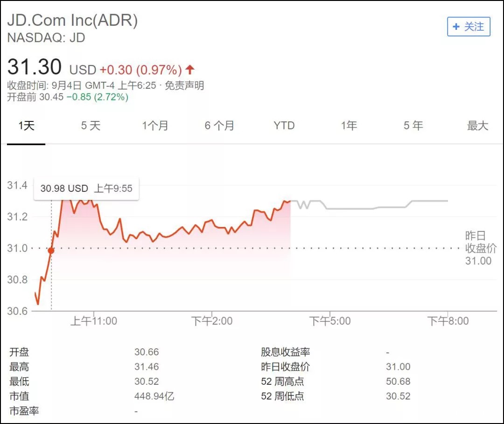Select the 最大 range tab
The image size is (504, 424).
pos(477,126)
